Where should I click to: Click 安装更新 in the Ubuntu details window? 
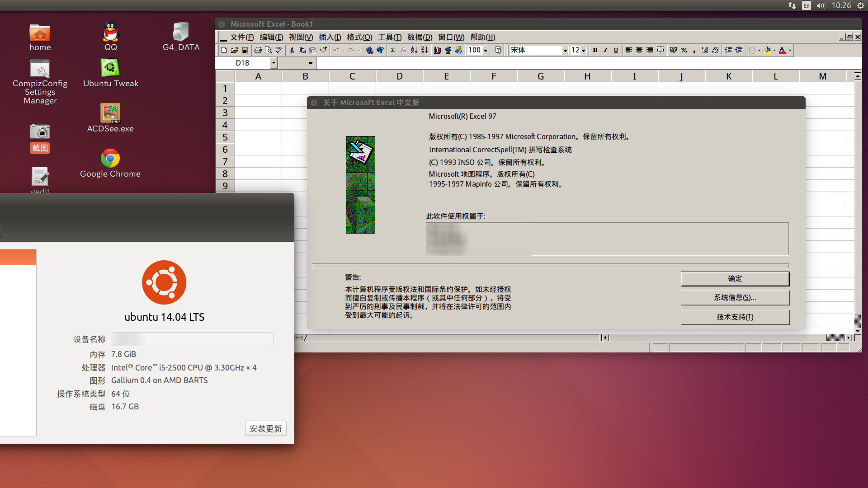[266, 428]
